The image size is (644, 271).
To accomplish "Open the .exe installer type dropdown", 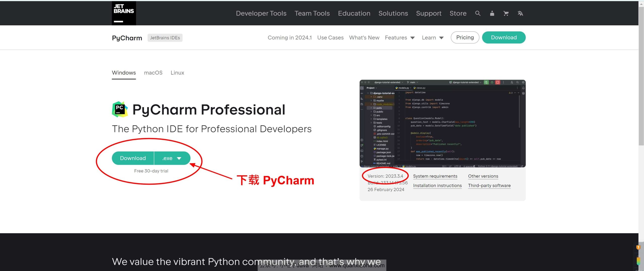I will [172, 158].
